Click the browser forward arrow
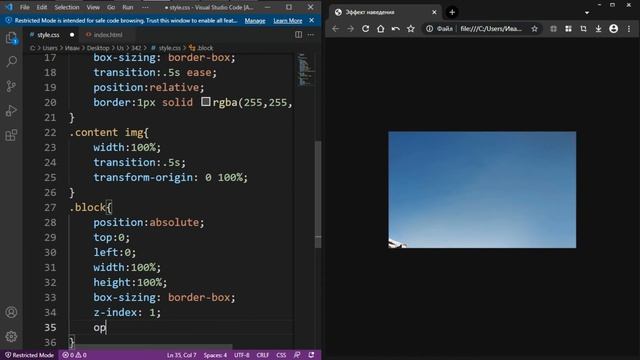Screen dimensions: 640x360 pos(350,29)
